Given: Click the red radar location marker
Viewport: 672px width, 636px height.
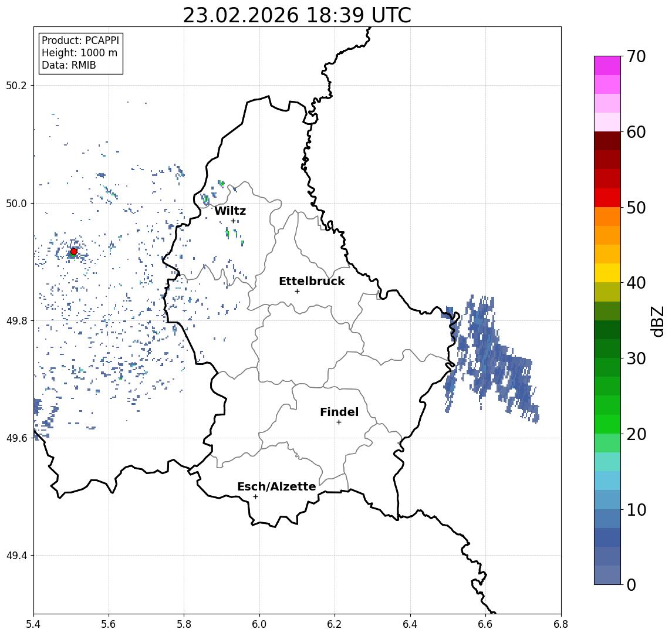Looking at the screenshot, I should (x=74, y=252).
